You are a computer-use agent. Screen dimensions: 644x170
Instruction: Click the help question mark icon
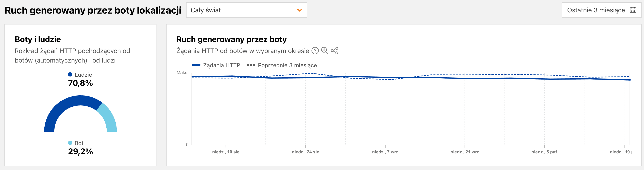[315, 51]
